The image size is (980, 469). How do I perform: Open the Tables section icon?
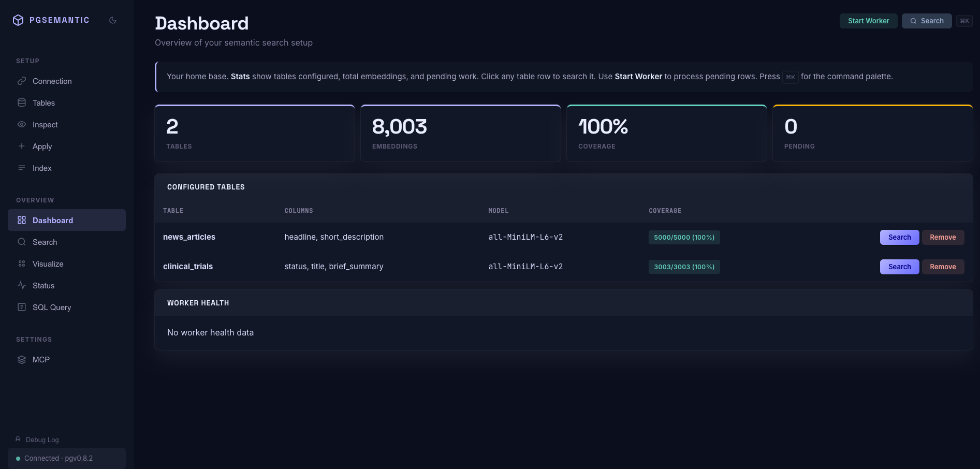22,102
